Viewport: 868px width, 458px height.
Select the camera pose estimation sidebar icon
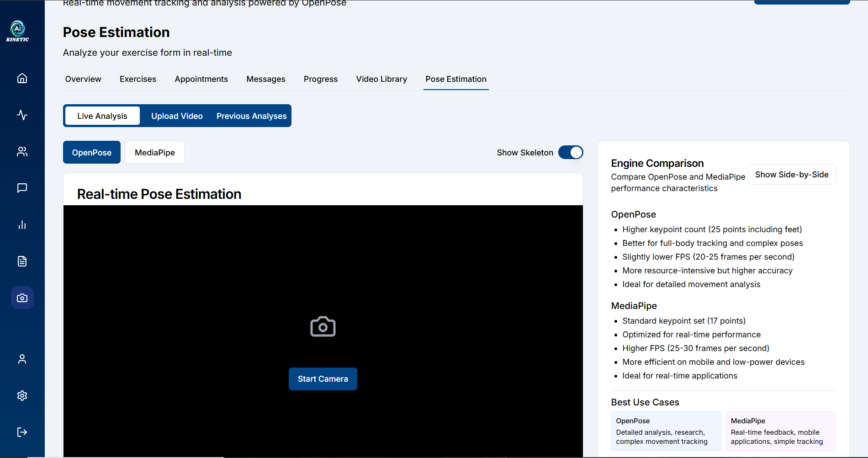coord(22,298)
